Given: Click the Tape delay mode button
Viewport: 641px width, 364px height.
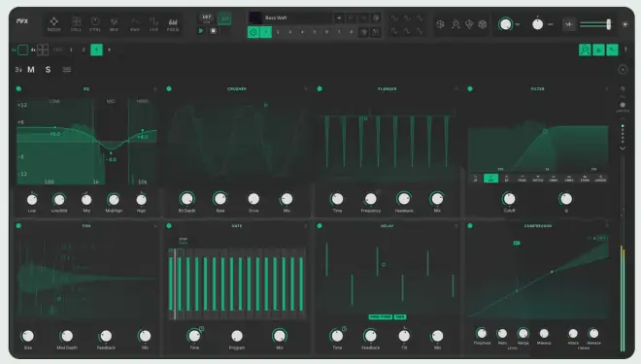Looking at the screenshot, I should click(400, 317).
